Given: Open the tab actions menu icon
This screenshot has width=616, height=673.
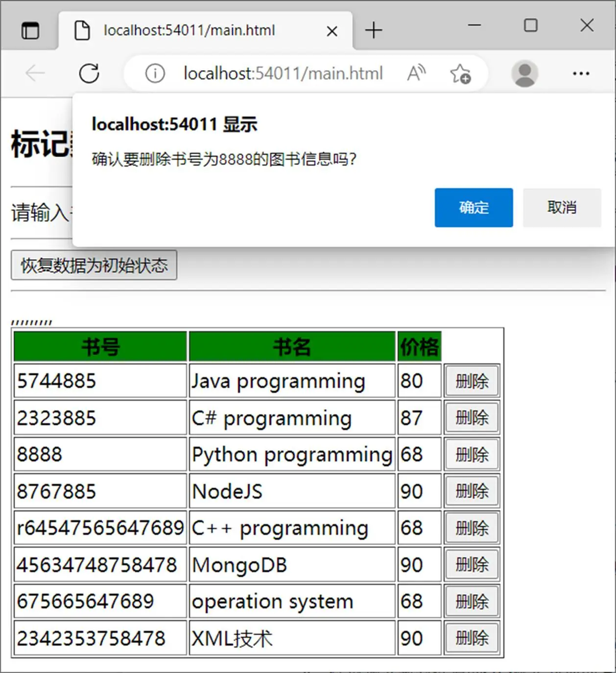Looking at the screenshot, I should point(30,30).
